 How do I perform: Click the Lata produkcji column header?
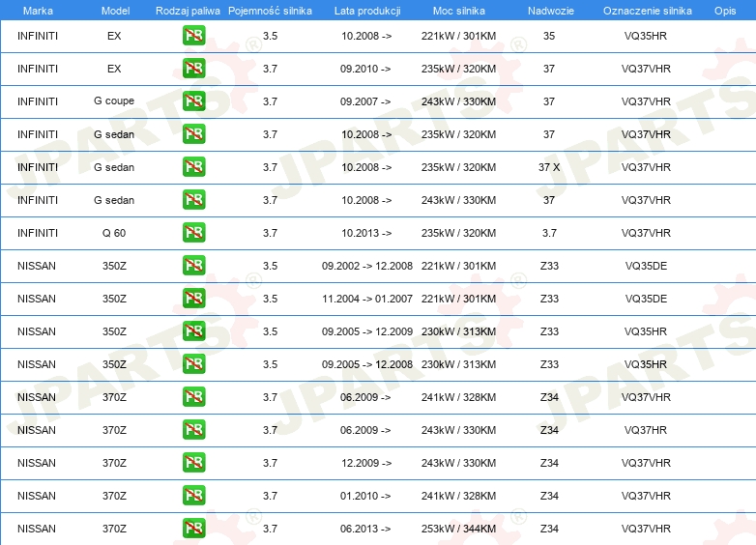pos(367,11)
